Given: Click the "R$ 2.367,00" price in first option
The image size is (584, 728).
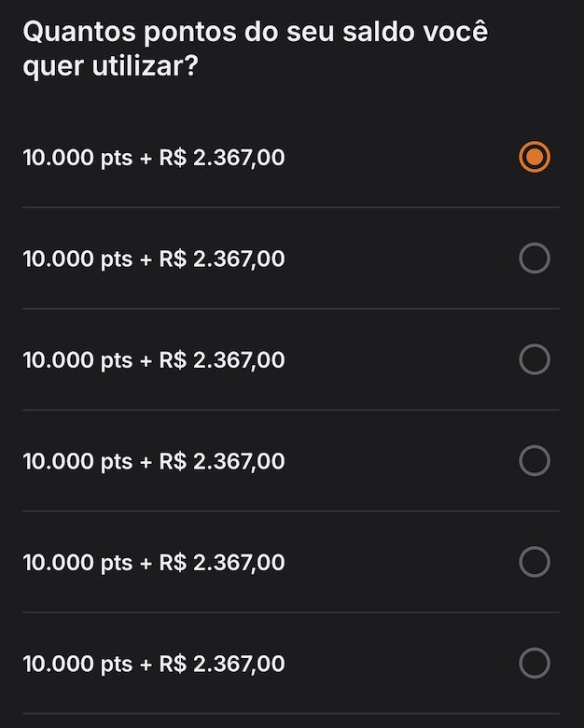Looking at the screenshot, I should coord(222,158).
